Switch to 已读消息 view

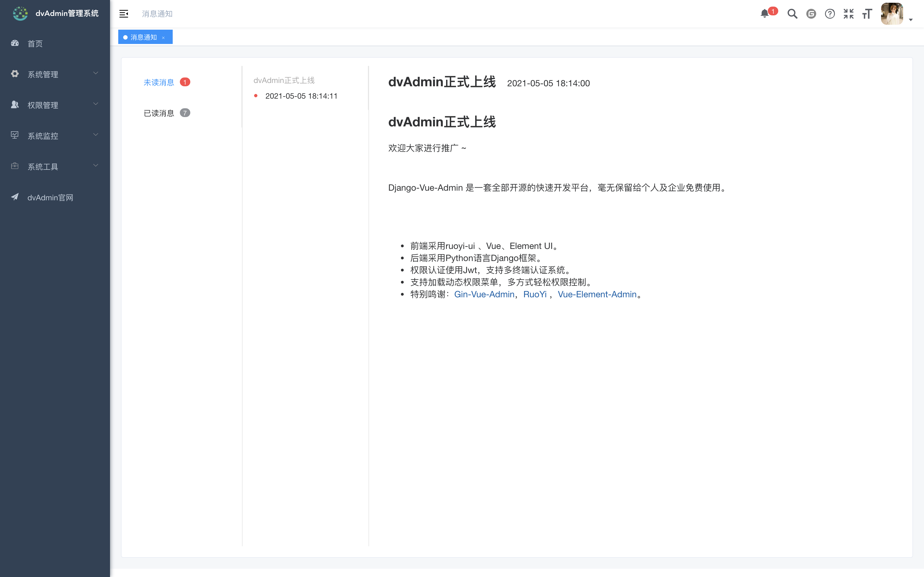pyautogui.click(x=159, y=113)
